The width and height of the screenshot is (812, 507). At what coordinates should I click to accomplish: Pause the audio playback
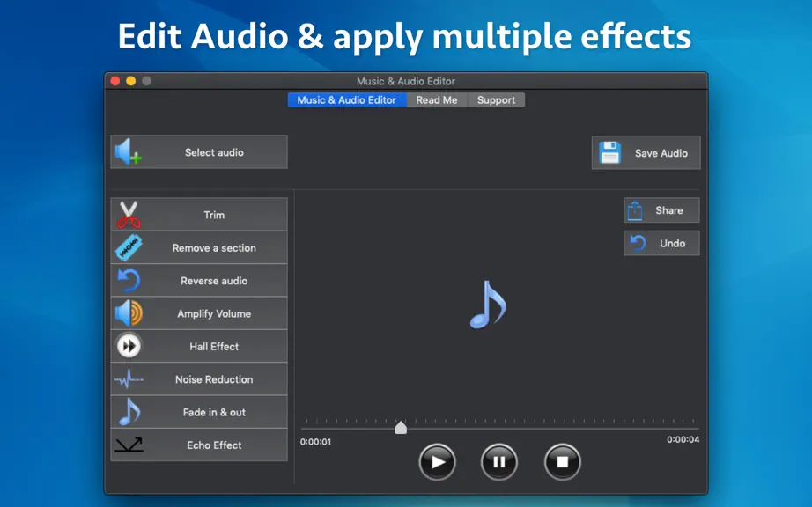498,461
